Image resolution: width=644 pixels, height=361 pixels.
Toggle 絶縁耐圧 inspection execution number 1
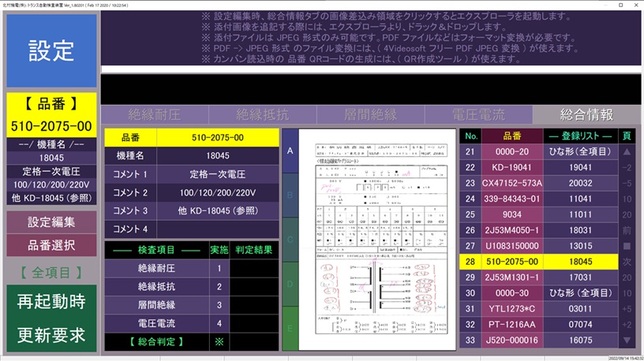pyautogui.click(x=219, y=269)
